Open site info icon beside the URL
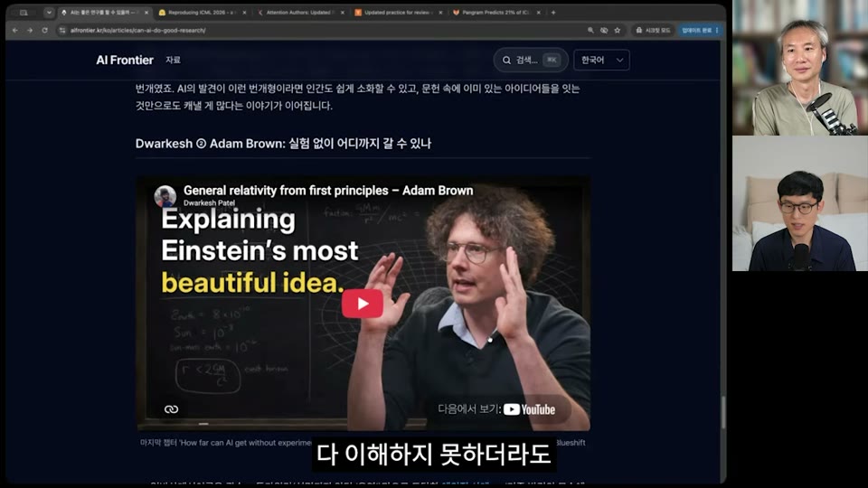 click(62, 31)
